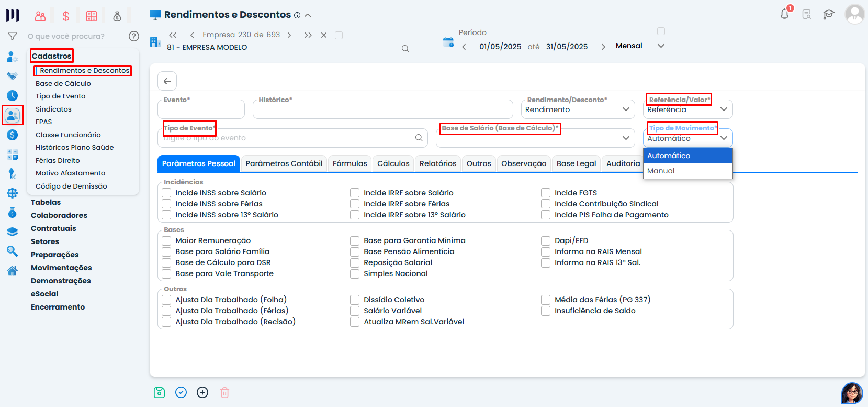This screenshot has height=407, width=868.
Task: Click the back arrow button in form
Action: pyautogui.click(x=167, y=81)
